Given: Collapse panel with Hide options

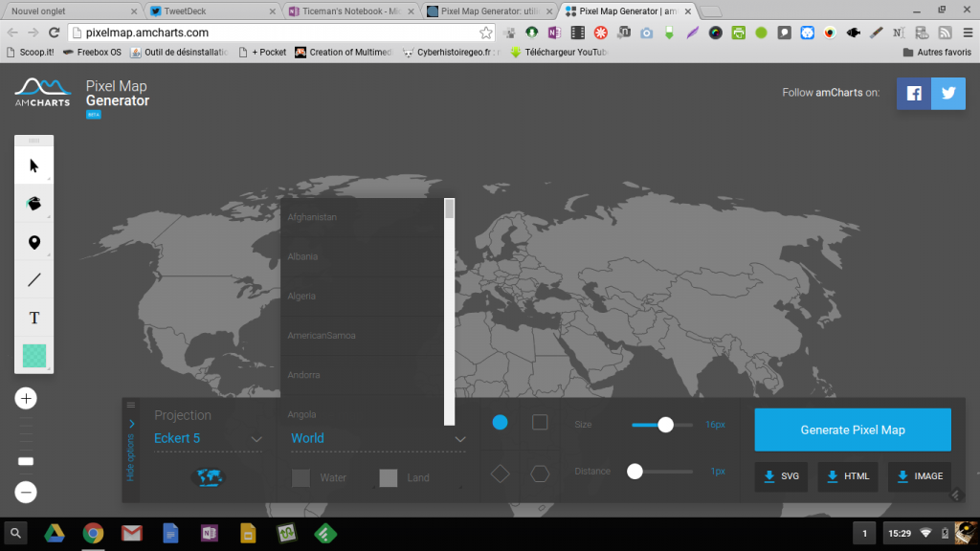Looking at the screenshot, I should [x=131, y=450].
